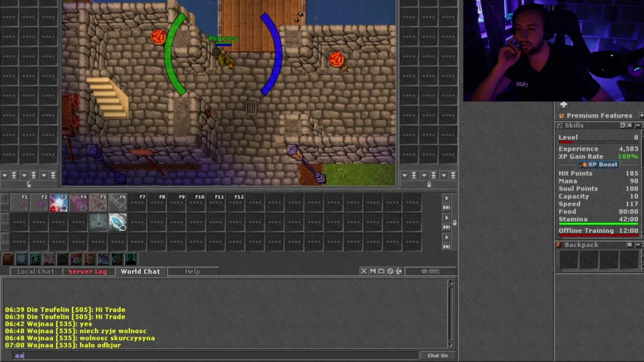The width and height of the screenshot is (644, 362).
Task: Open the Backpack panel options menu icon
Action: (x=629, y=245)
